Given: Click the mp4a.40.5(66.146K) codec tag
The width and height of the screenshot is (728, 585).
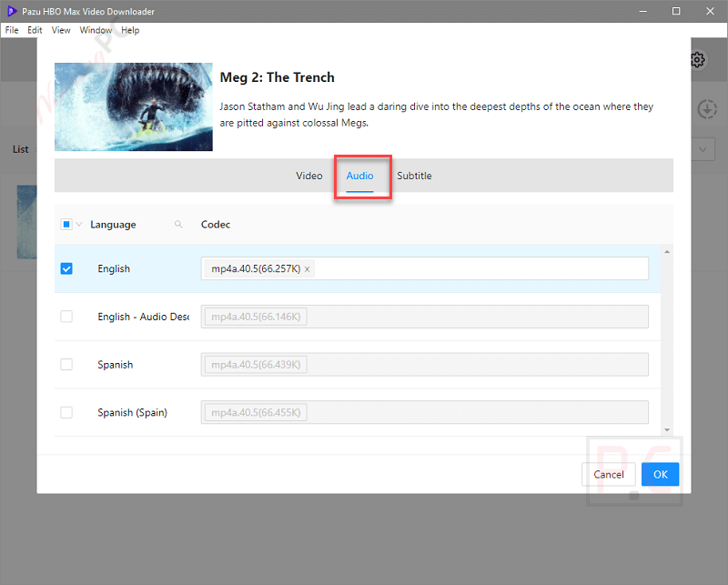Looking at the screenshot, I should pyautogui.click(x=256, y=317).
